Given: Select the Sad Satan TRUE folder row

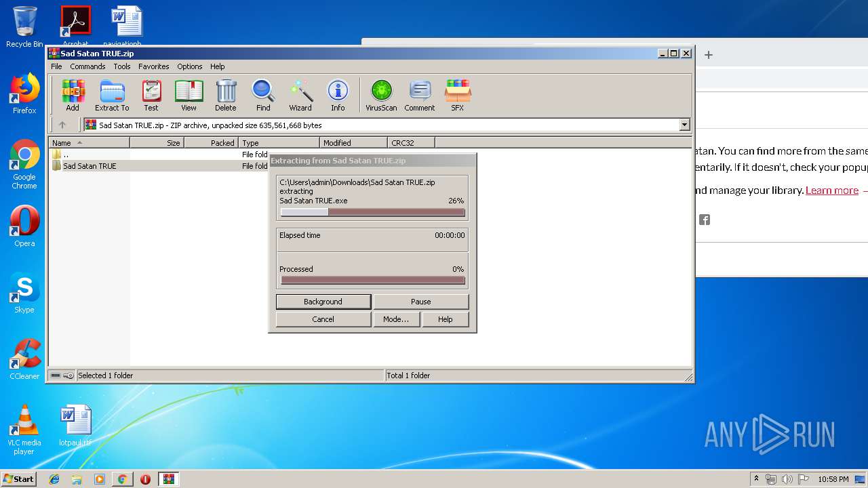Looking at the screenshot, I should (x=159, y=166).
